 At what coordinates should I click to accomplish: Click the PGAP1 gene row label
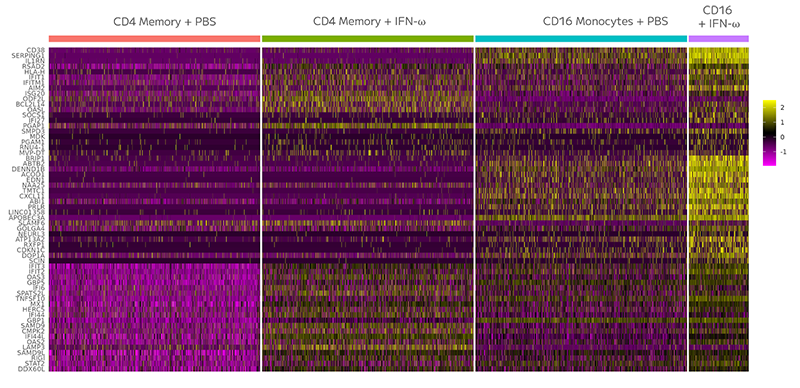click(x=35, y=126)
